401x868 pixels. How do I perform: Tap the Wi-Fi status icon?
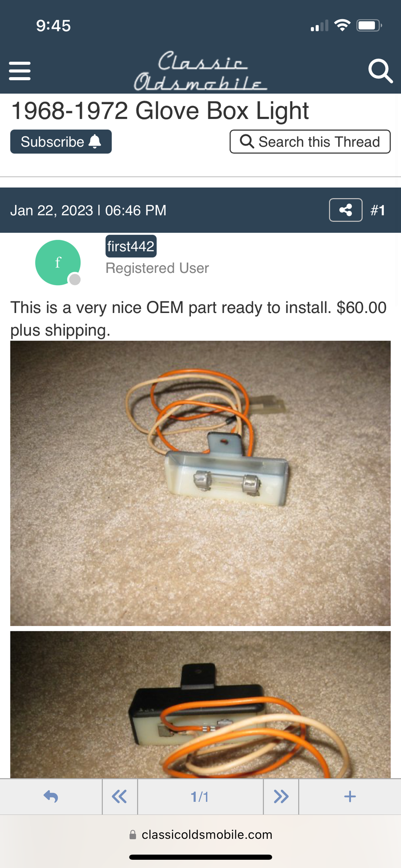point(343,25)
